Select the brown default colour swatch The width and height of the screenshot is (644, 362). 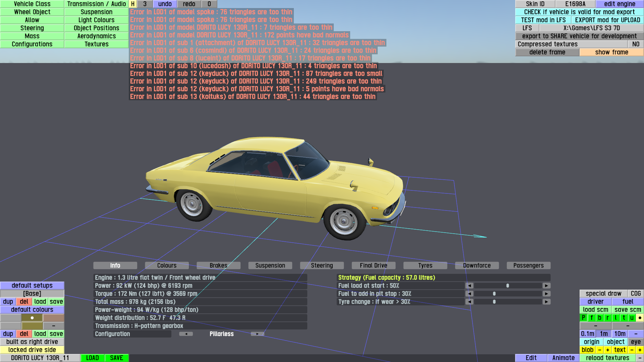[54, 318]
